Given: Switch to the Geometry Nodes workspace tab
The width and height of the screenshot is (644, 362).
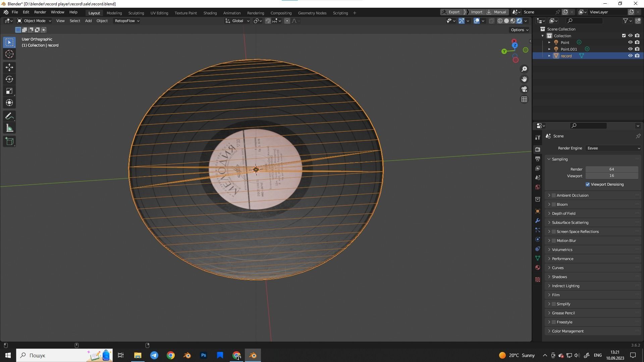Looking at the screenshot, I should click(312, 13).
